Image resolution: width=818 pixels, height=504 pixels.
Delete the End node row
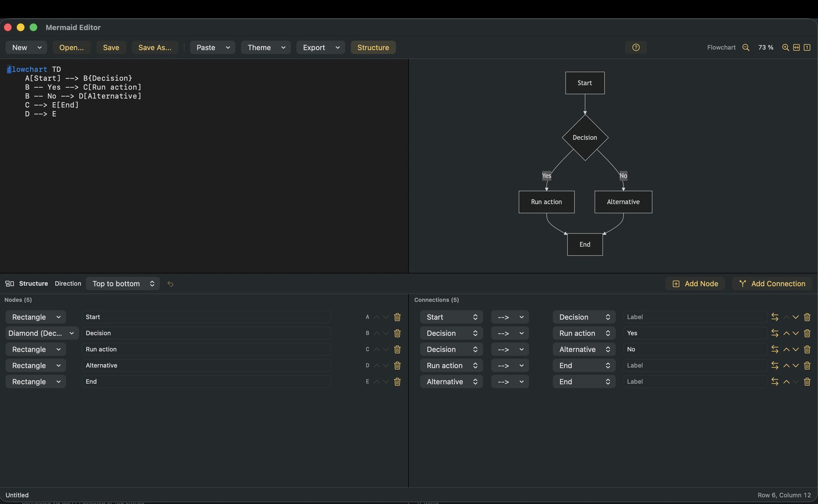(397, 382)
